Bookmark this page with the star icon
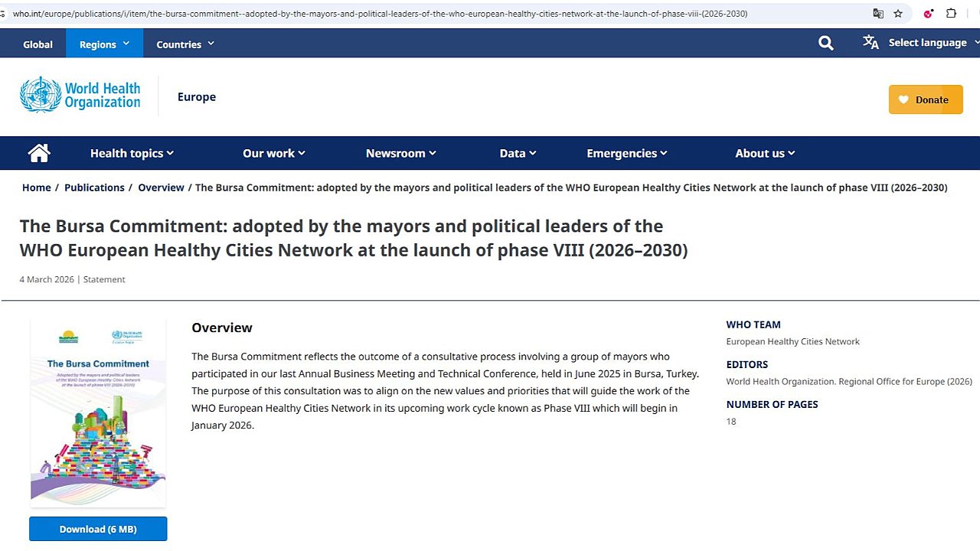 tap(898, 14)
